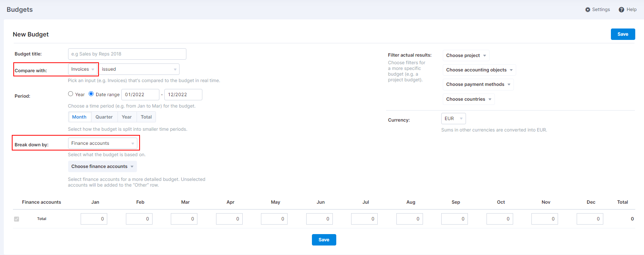Toggle the Total row checkbox
Viewport: 644px width, 255px height.
click(x=16, y=219)
